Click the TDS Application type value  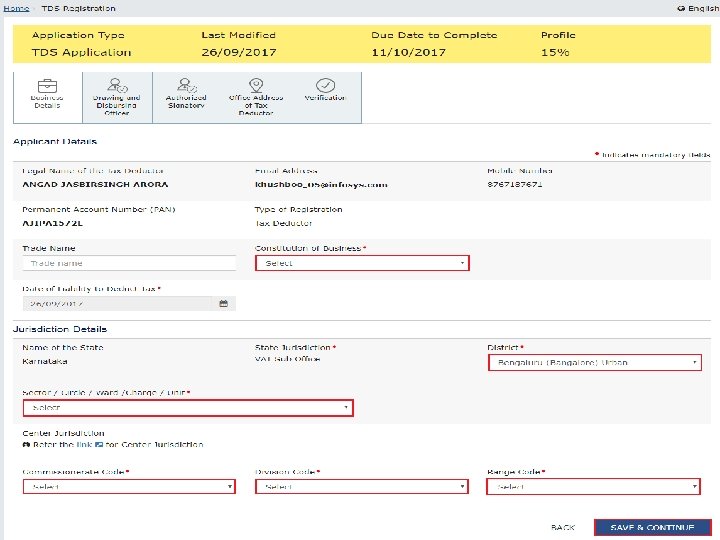click(81, 52)
